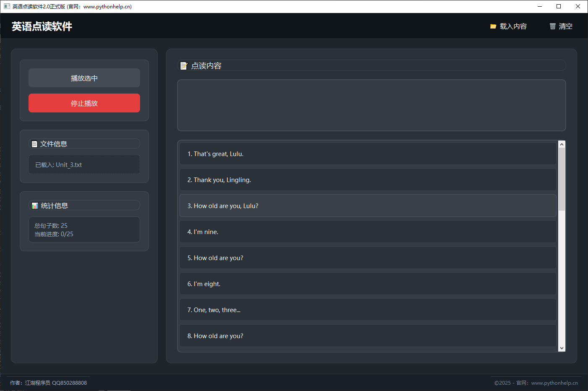
Task: Click the scrollbar up arrow in sentence list
Action: [x=562, y=144]
